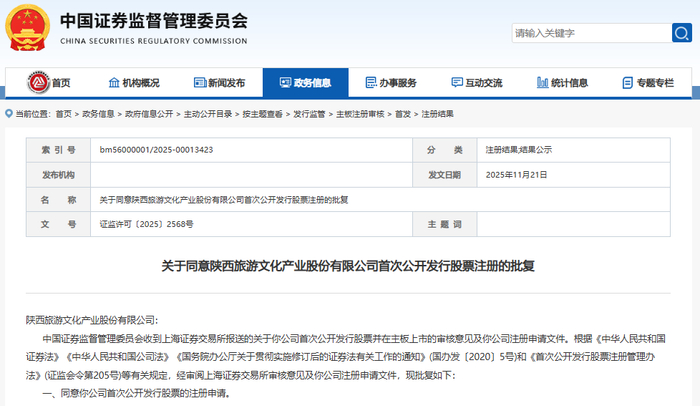Open the 专题专栏 navigation tab
The image size is (700, 406).
click(648, 83)
